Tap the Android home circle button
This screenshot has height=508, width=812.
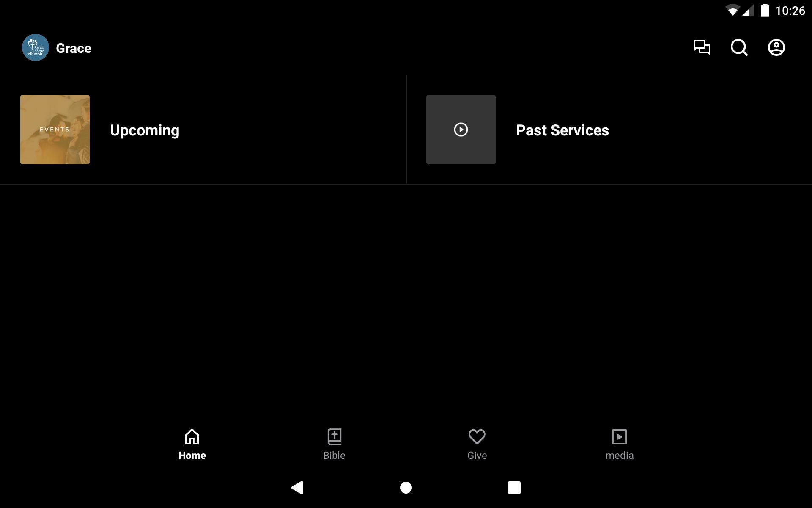[406, 488]
